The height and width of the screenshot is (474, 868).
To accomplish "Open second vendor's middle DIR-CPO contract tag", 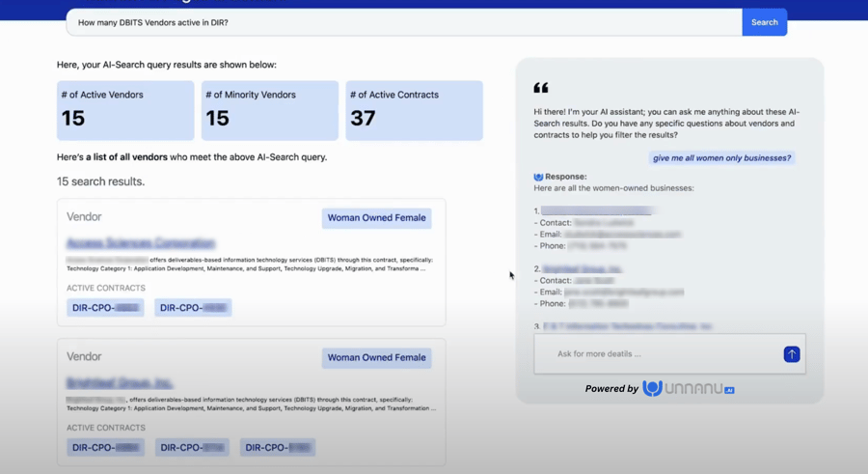I will [x=192, y=447].
